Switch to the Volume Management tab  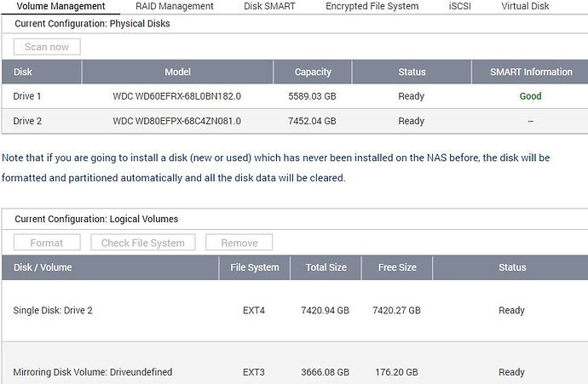[61, 6]
